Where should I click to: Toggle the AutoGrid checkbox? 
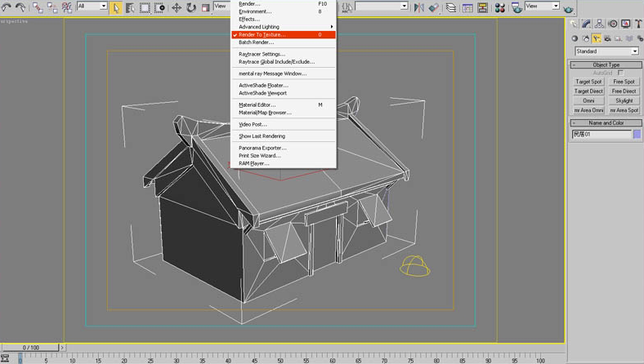coord(620,73)
